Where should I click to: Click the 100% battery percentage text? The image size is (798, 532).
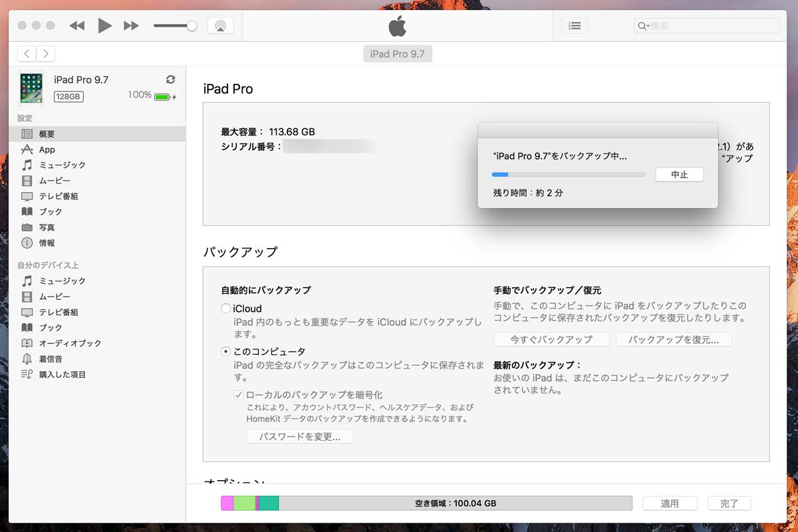click(140, 95)
